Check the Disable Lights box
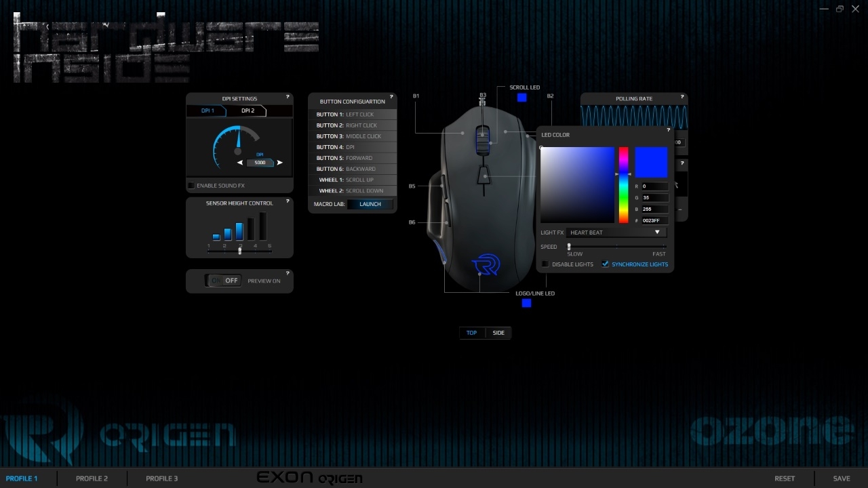This screenshot has height=488, width=868. [x=546, y=264]
